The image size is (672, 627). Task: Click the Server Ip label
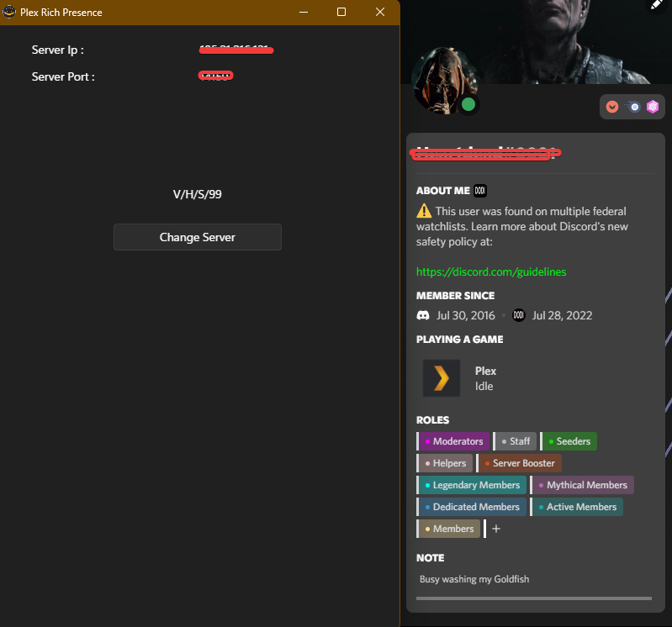58,50
